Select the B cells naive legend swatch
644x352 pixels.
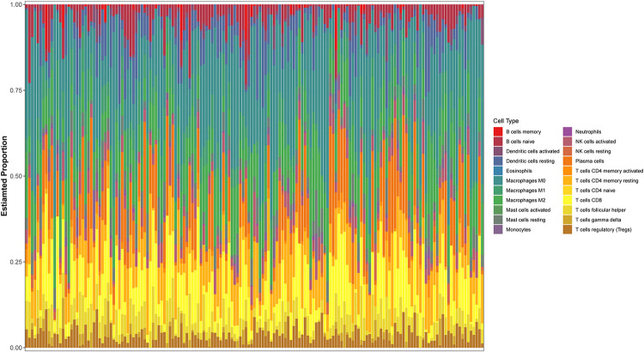click(x=496, y=142)
